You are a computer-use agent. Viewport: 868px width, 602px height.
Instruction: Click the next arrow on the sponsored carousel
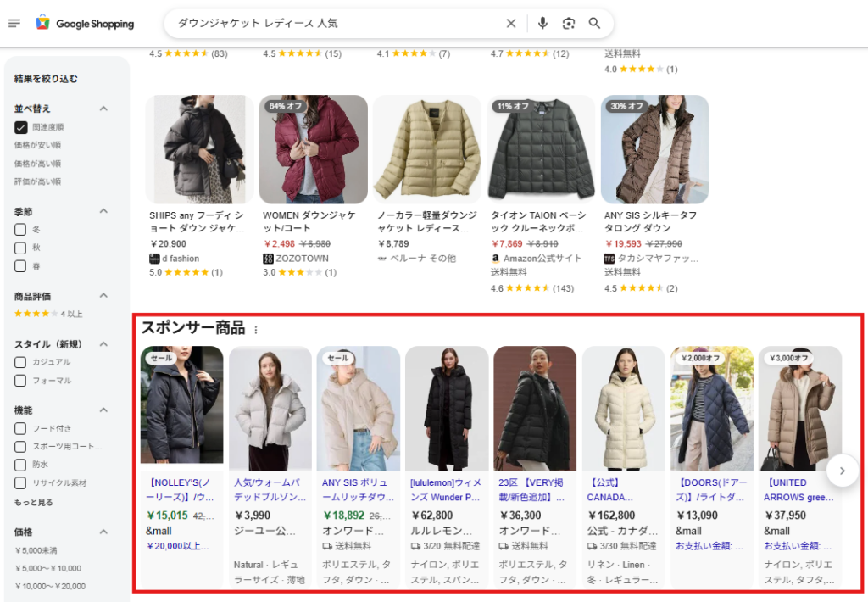(x=843, y=471)
